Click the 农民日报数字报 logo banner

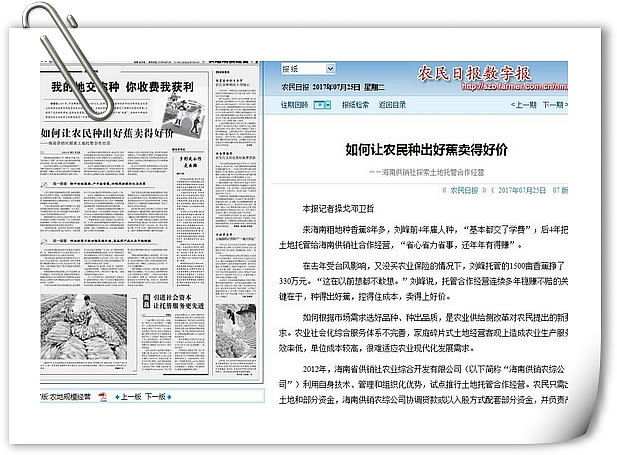(x=474, y=73)
